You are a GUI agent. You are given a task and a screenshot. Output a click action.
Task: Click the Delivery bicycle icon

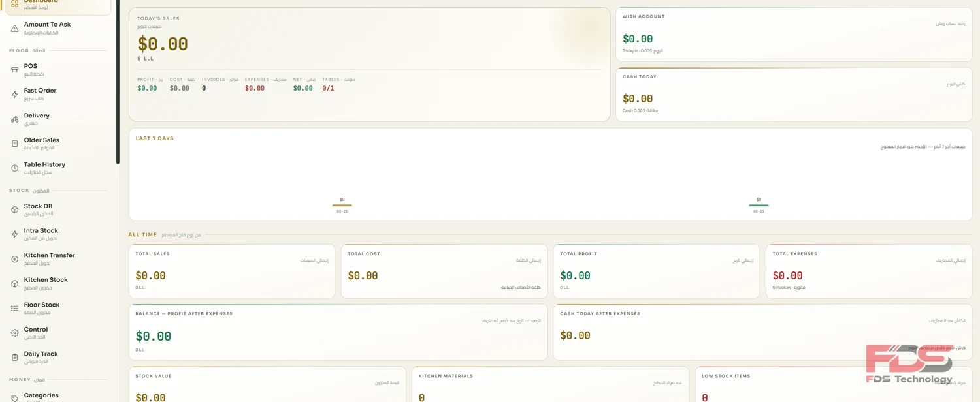pos(15,119)
